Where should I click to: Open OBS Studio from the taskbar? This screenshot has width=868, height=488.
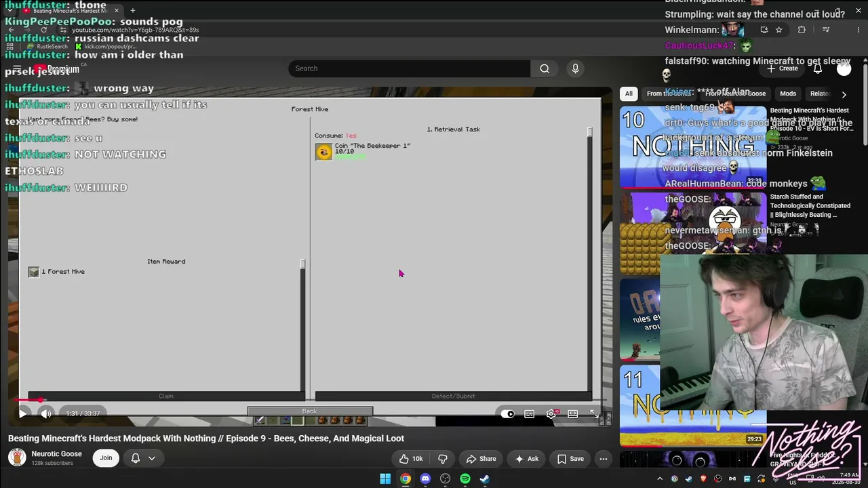click(445, 479)
